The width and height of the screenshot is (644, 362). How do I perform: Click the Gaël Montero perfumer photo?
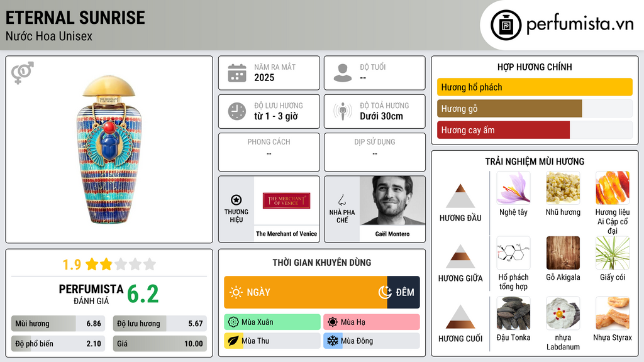coord(392,200)
